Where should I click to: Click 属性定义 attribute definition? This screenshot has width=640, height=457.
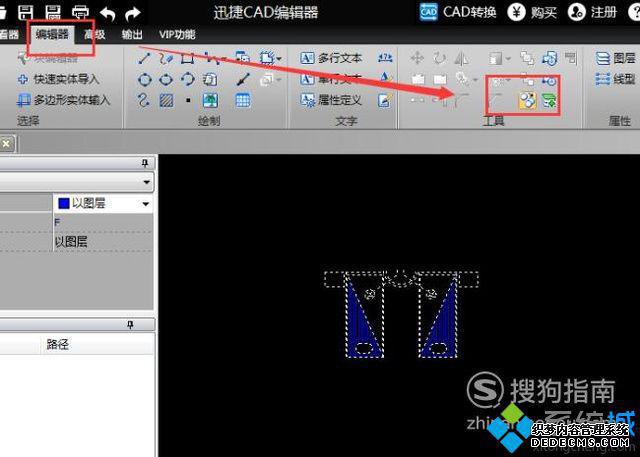coord(331,100)
